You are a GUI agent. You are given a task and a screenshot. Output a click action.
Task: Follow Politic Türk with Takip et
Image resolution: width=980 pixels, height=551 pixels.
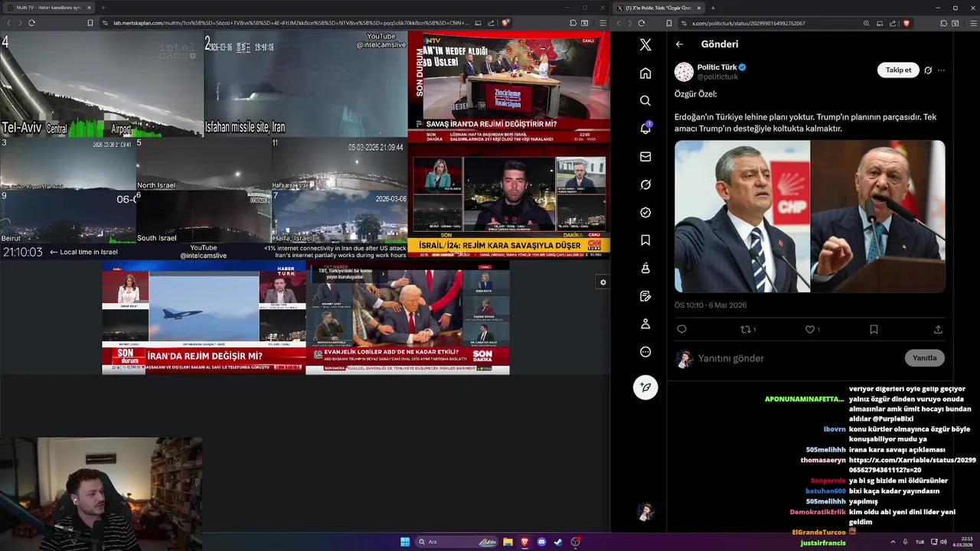(898, 70)
